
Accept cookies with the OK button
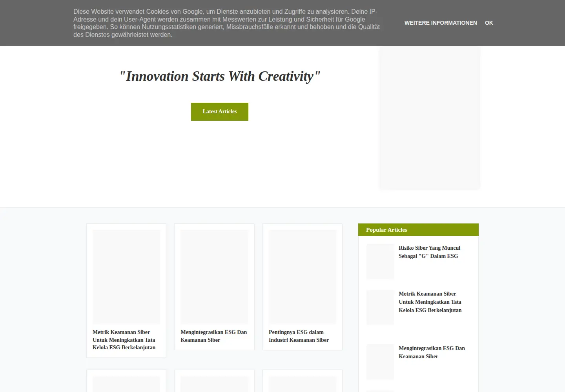pos(489,23)
